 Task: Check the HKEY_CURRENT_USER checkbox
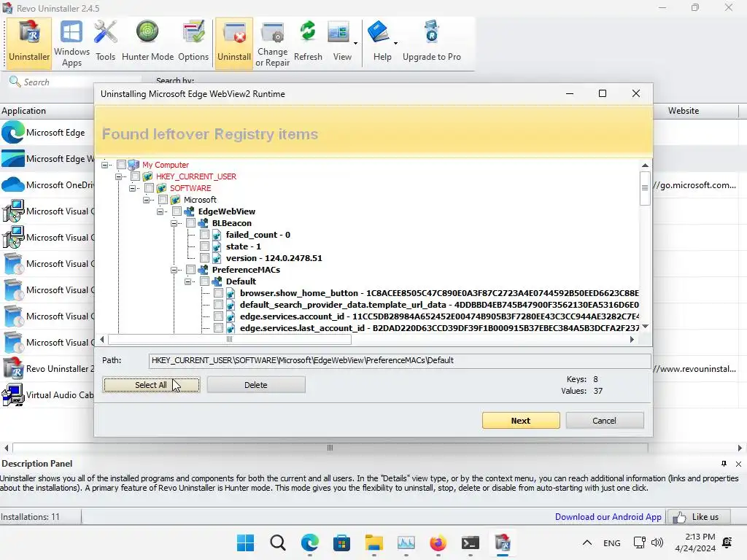click(x=135, y=176)
